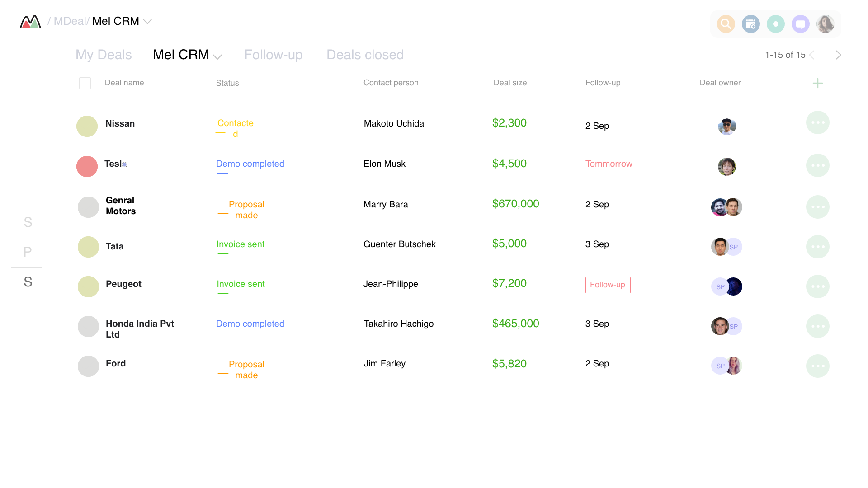Screen dimensions: 868x488
Task: Open the Nissan deal name
Action: 120,124
